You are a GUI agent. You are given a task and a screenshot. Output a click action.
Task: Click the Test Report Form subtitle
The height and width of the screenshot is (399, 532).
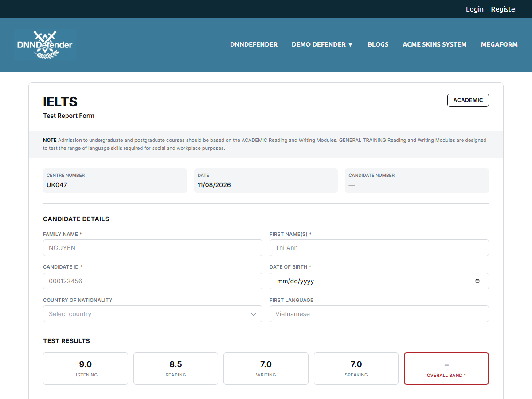pos(69,116)
